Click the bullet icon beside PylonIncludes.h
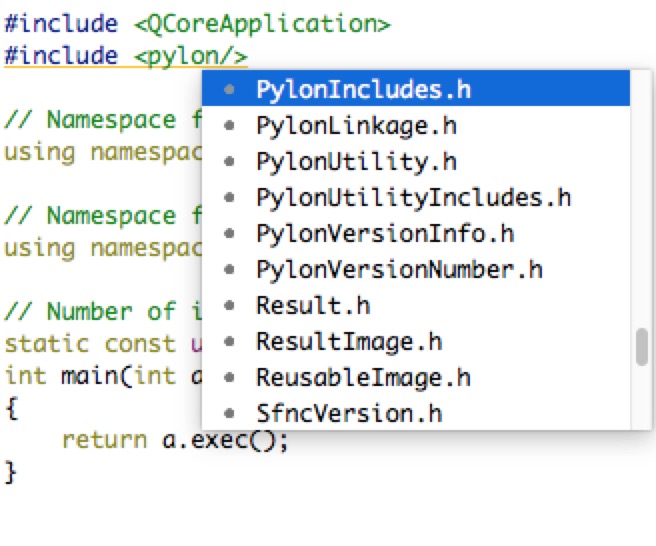Viewport: 656px width, 546px height. (229, 89)
